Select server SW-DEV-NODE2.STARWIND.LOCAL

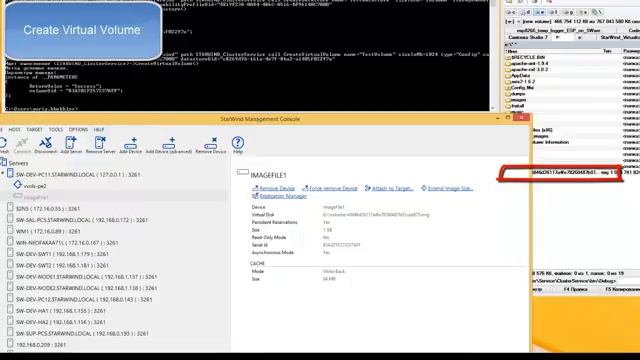(x=87, y=288)
